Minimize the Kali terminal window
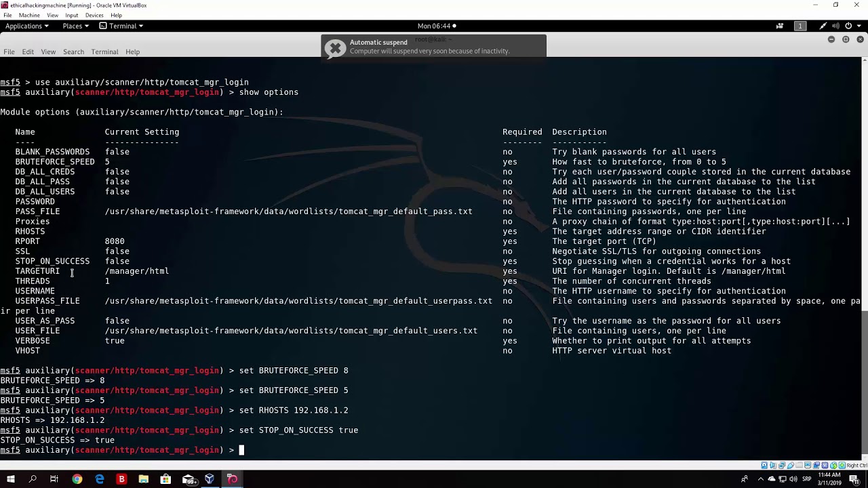 (x=831, y=39)
